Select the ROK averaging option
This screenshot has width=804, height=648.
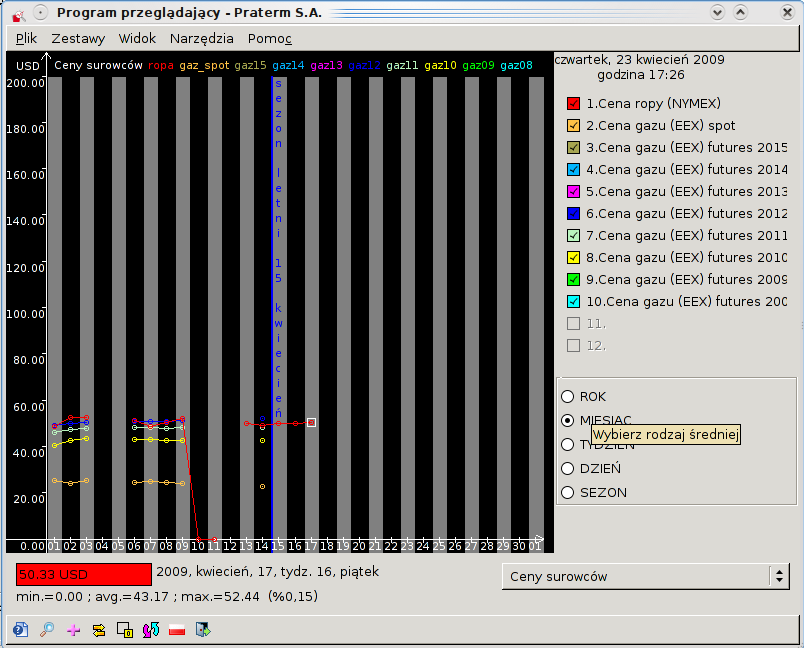(568, 397)
